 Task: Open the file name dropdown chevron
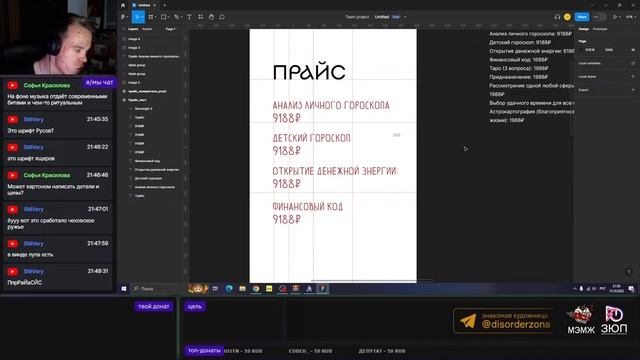[x=405, y=17]
